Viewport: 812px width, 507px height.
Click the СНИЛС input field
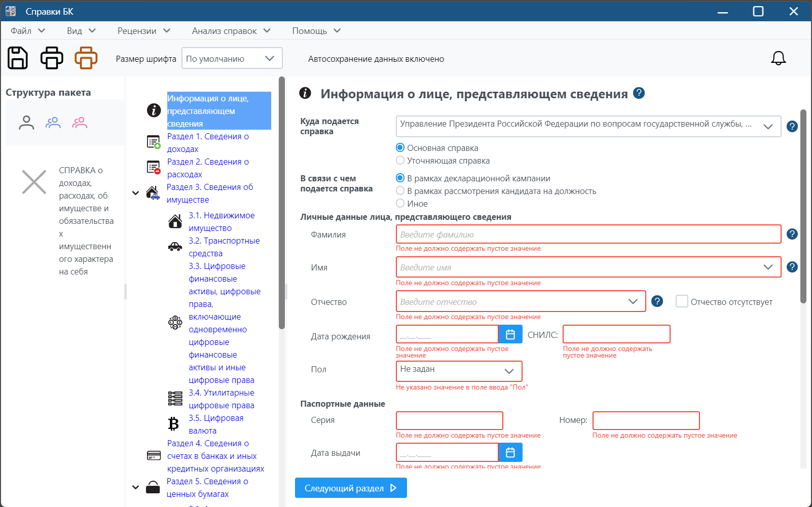click(616, 334)
